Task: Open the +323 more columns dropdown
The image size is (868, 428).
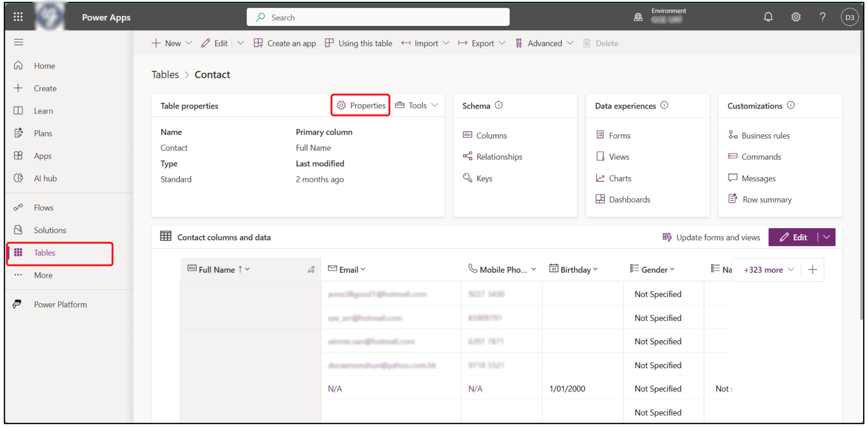Action: tap(769, 270)
